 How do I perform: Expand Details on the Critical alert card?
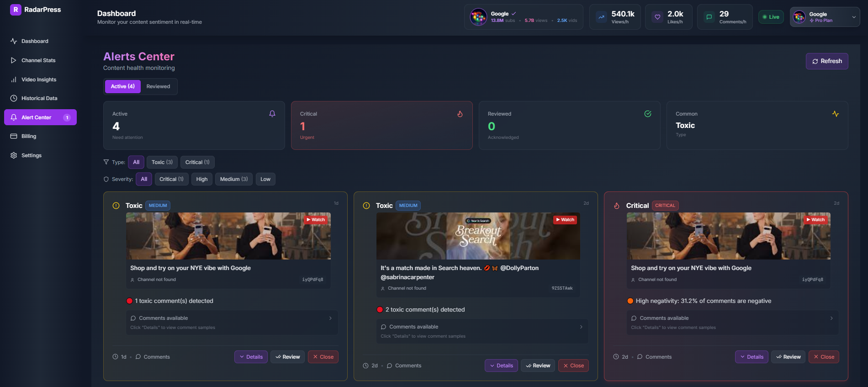[751, 357]
